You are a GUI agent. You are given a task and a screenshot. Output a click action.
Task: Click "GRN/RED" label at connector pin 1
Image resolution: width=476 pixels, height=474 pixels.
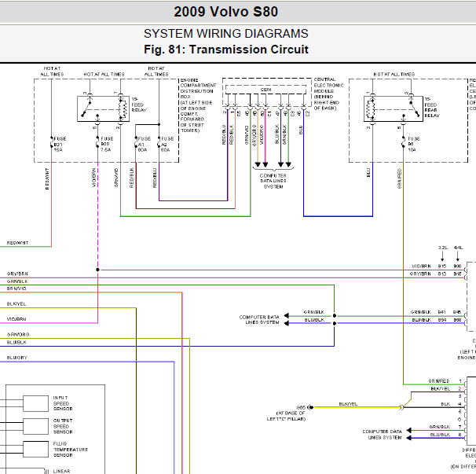coord(439,380)
